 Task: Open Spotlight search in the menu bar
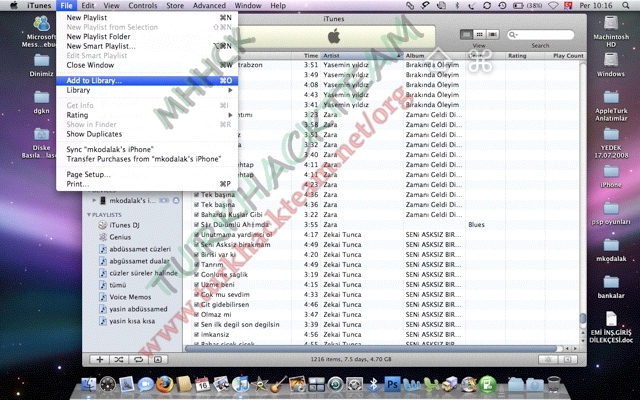[626, 6]
